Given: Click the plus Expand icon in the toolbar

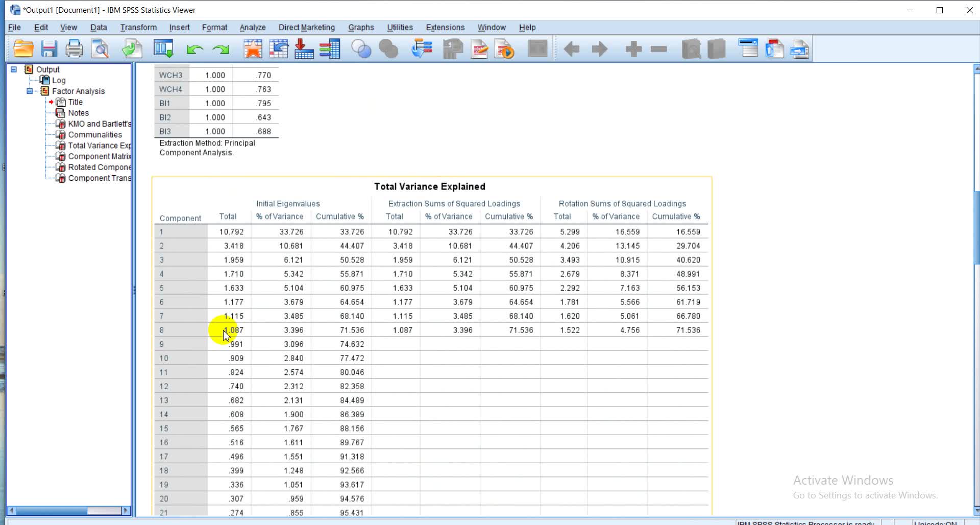Looking at the screenshot, I should 633,49.
